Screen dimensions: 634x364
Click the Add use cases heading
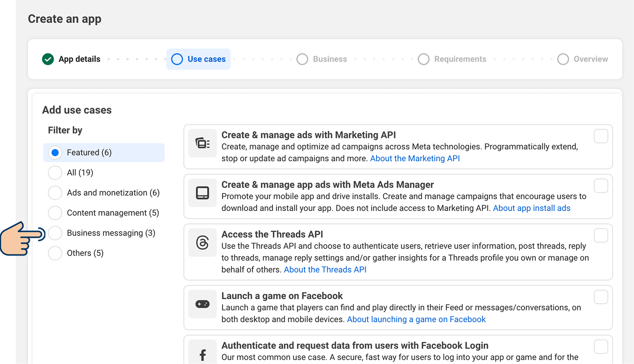[x=77, y=110]
